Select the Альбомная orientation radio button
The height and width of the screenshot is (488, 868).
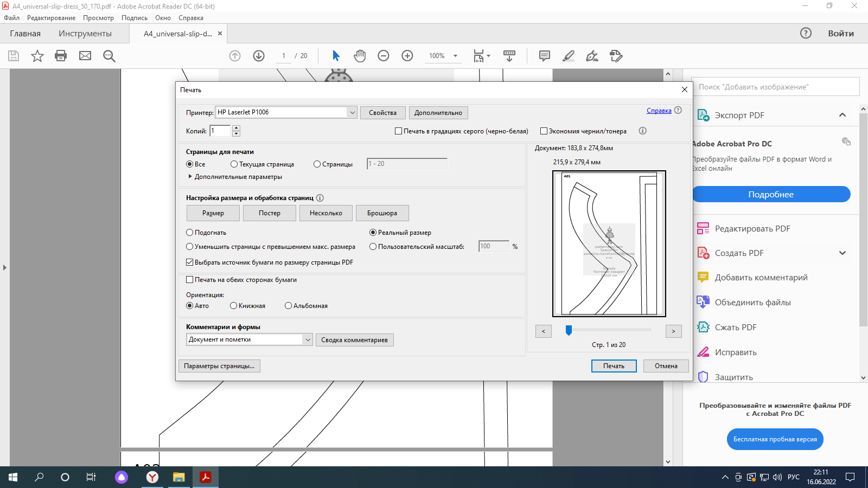pyautogui.click(x=289, y=306)
